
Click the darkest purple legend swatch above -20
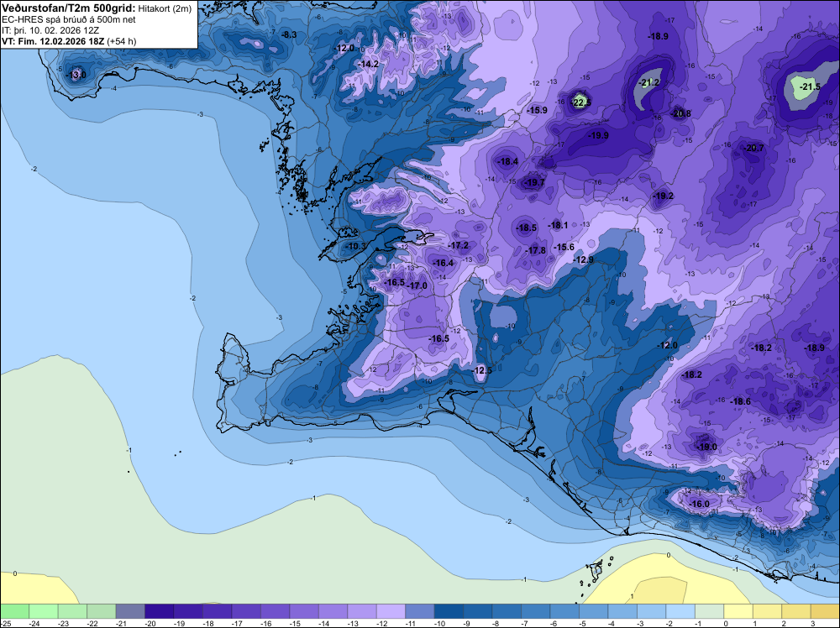click(x=159, y=611)
